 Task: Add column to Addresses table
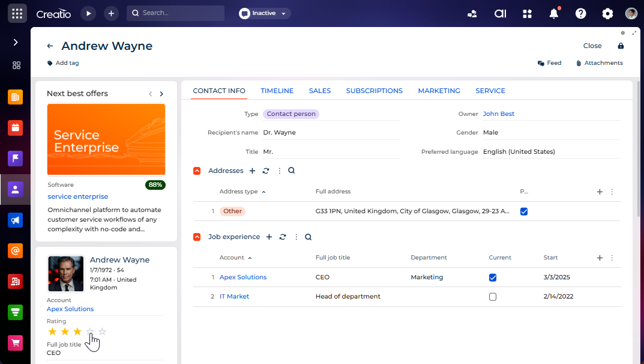coord(600,192)
